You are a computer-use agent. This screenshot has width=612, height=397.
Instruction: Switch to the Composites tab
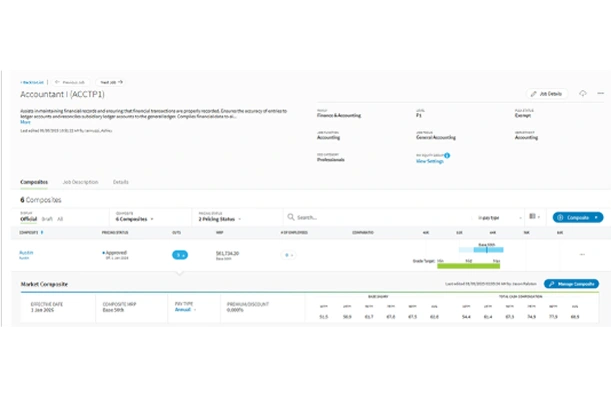click(x=34, y=182)
